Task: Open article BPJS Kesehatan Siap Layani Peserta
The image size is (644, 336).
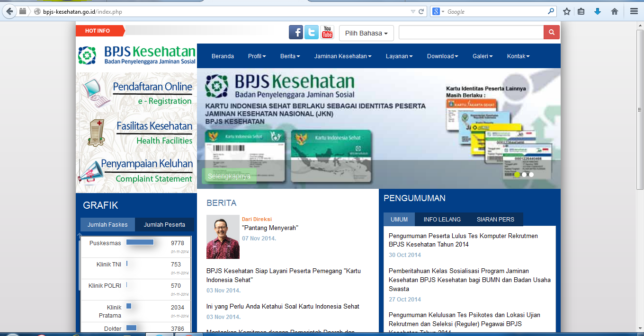Action: tap(284, 275)
